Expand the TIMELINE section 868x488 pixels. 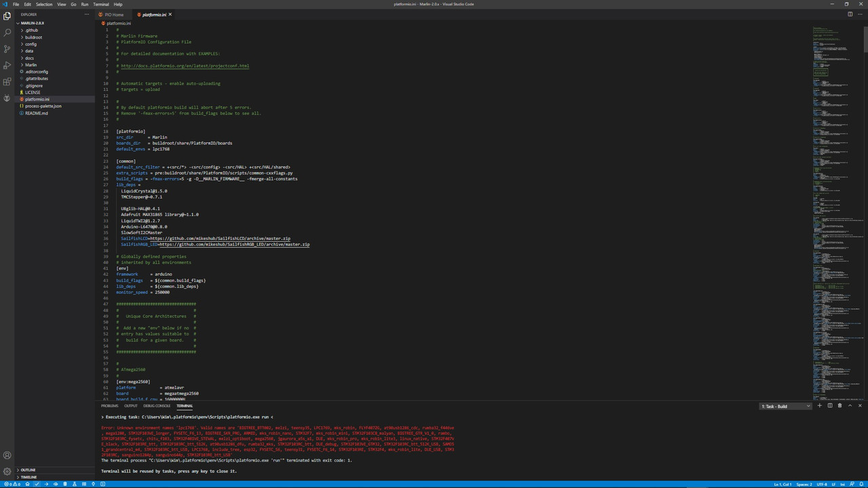tap(55, 477)
